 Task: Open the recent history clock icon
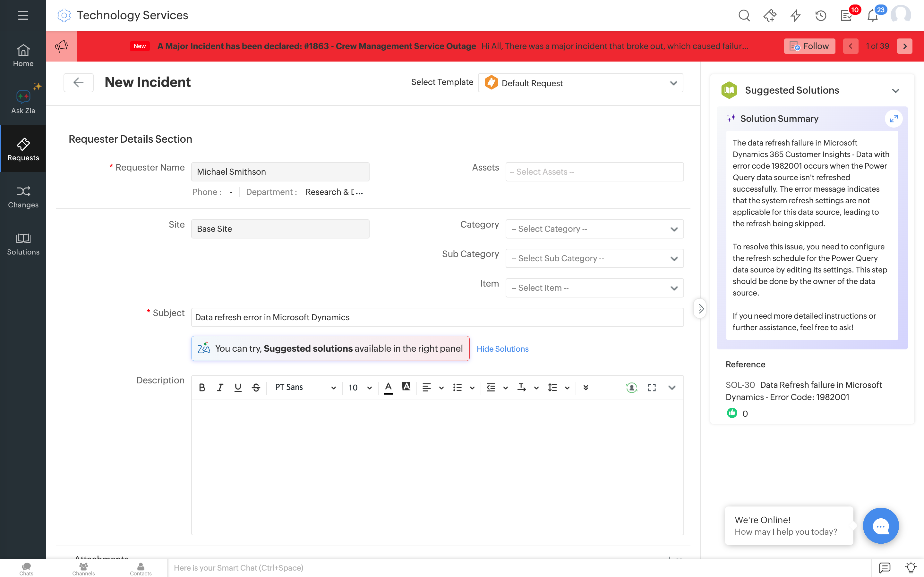tap(820, 16)
